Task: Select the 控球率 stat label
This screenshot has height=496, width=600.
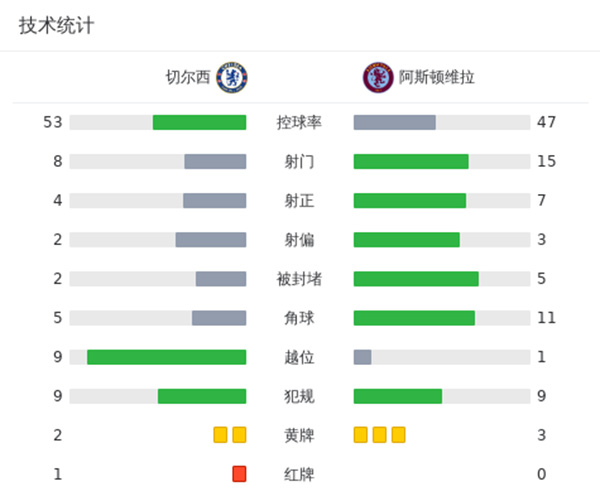Action: (x=299, y=123)
